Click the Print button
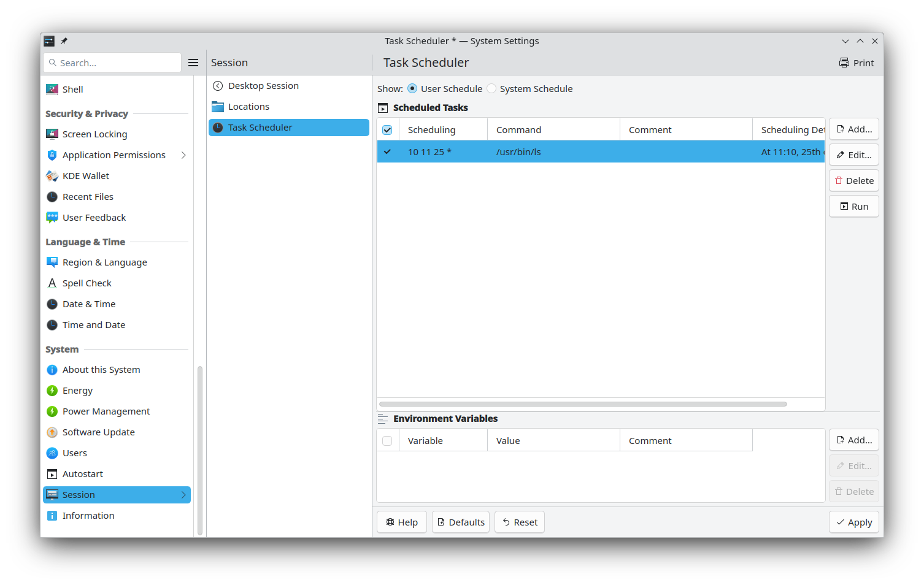 tap(857, 63)
